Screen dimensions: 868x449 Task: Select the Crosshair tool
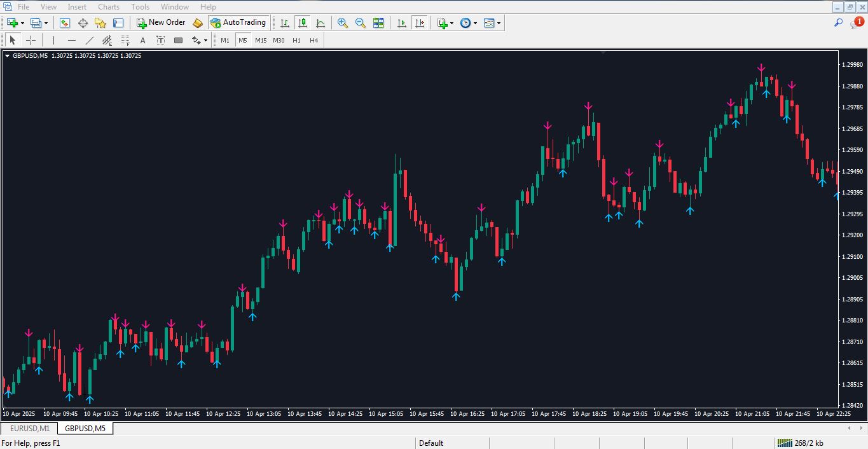click(x=31, y=41)
